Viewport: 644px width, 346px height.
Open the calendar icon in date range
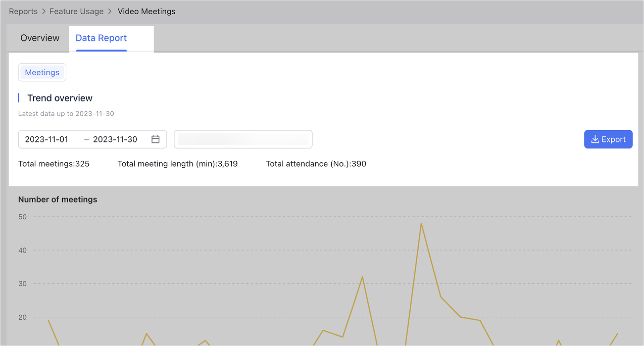(155, 139)
